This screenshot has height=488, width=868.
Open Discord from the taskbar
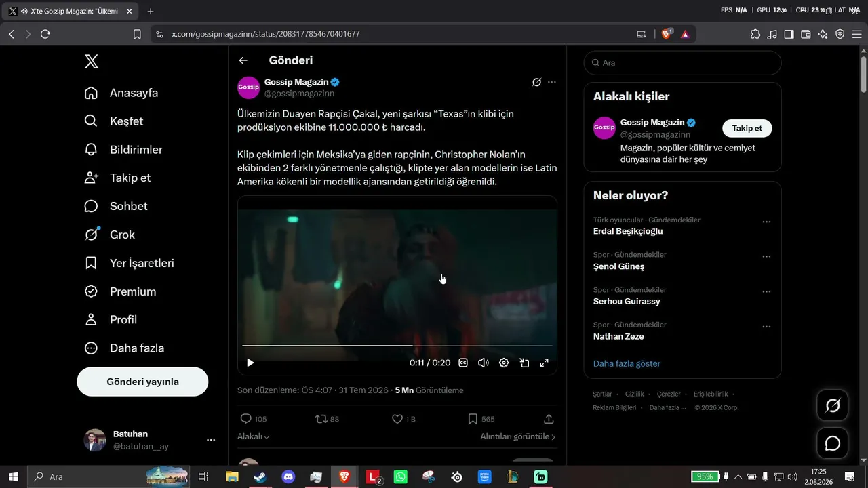click(288, 477)
